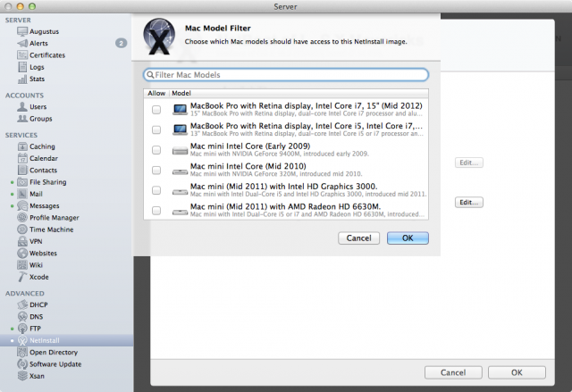572x392 pixels.
Task: Allow Mac mini Mid 2011 Intel HD Graphics 3000
Action: [x=156, y=190]
